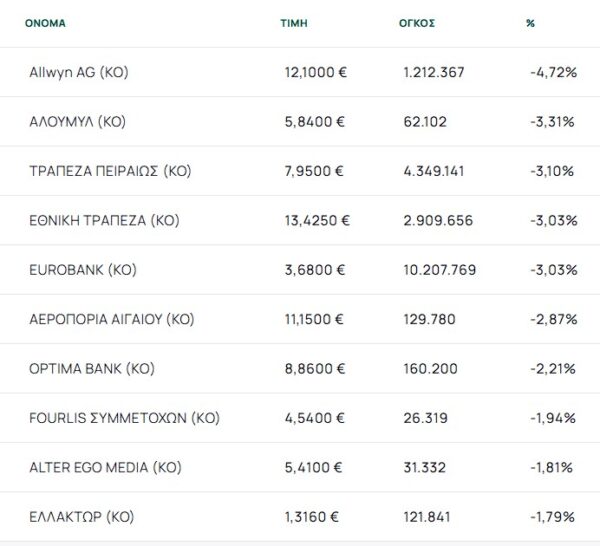Sort by percent change column header
This screenshot has height=546, width=600.
[530, 22]
